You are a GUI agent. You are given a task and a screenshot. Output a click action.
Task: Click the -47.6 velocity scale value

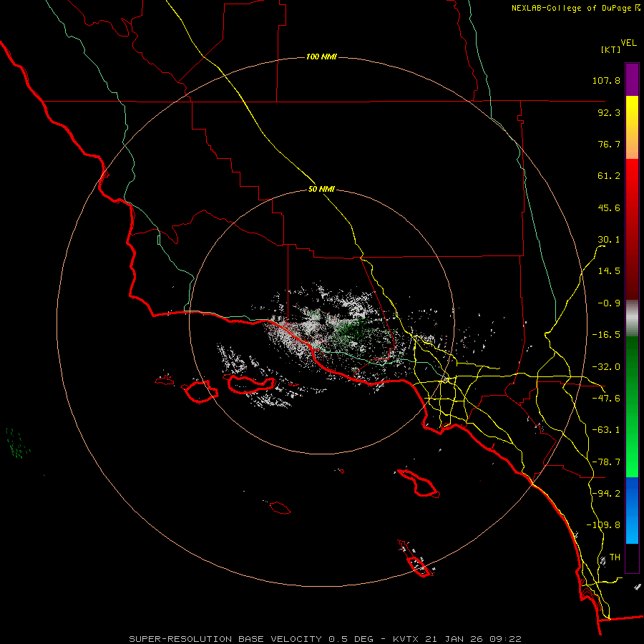pyautogui.click(x=606, y=399)
